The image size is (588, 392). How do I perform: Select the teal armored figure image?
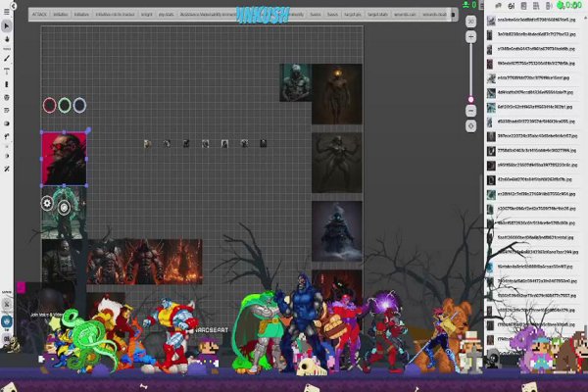tap(296, 82)
